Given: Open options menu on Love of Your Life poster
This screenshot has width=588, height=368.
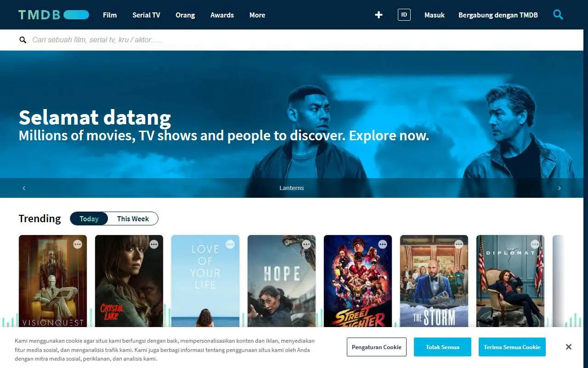Looking at the screenshot, I should pyautogui.click(x=230, y=244).
